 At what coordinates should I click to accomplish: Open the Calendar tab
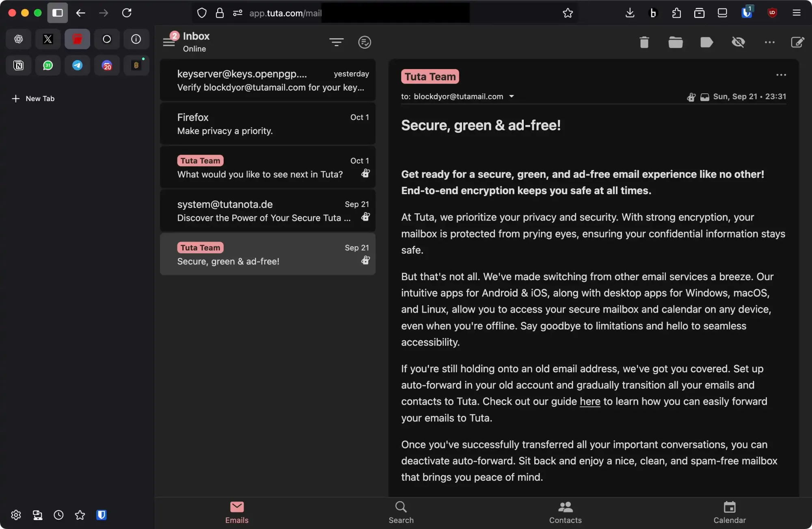pyautogui.click(x=730, y=512)
